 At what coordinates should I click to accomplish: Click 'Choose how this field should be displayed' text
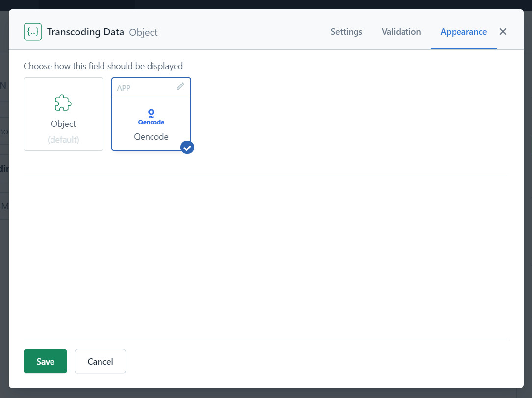pyautogui.click(x=103, y=66)
